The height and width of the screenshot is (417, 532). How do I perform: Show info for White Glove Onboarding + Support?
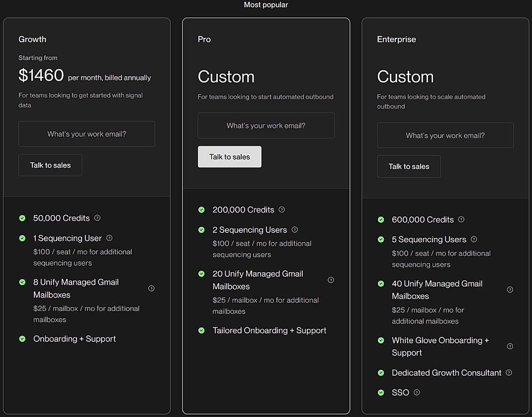point(510,346)
